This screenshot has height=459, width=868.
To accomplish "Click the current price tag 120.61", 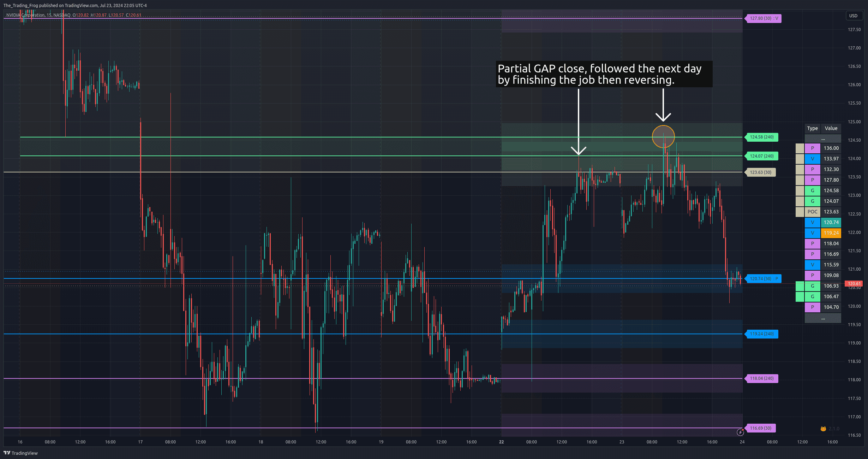I will (854, 284).
